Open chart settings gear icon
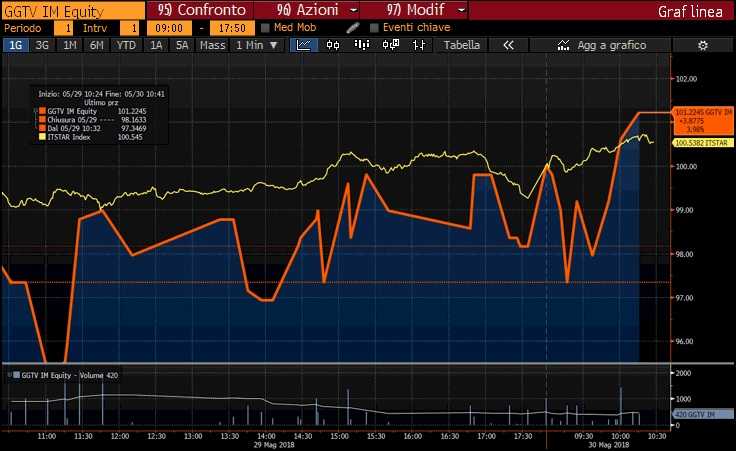The height and width of the screenshot is (451, 736). pos(703,45)
